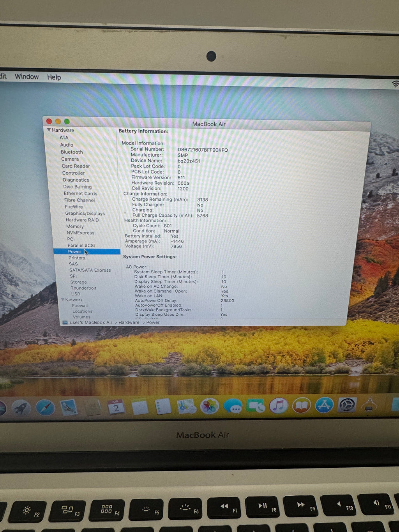
Task: Open the Maps app in the Dock
Action: [x=186, y=407]
